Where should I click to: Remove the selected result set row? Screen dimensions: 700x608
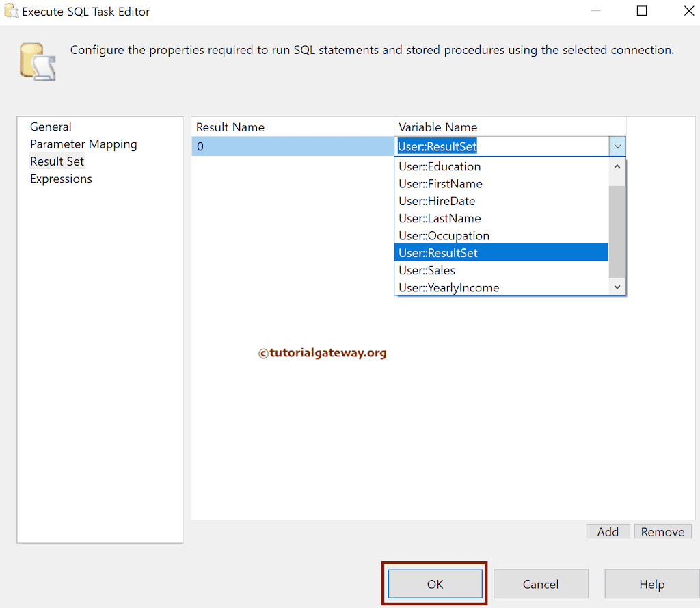click(x=662, y=531)
